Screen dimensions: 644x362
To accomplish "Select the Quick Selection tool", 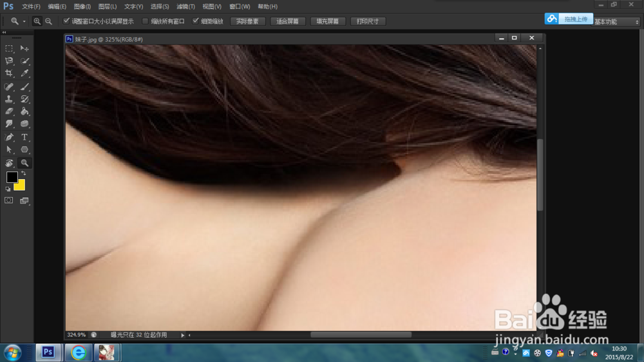I will (x=24, y=61).
